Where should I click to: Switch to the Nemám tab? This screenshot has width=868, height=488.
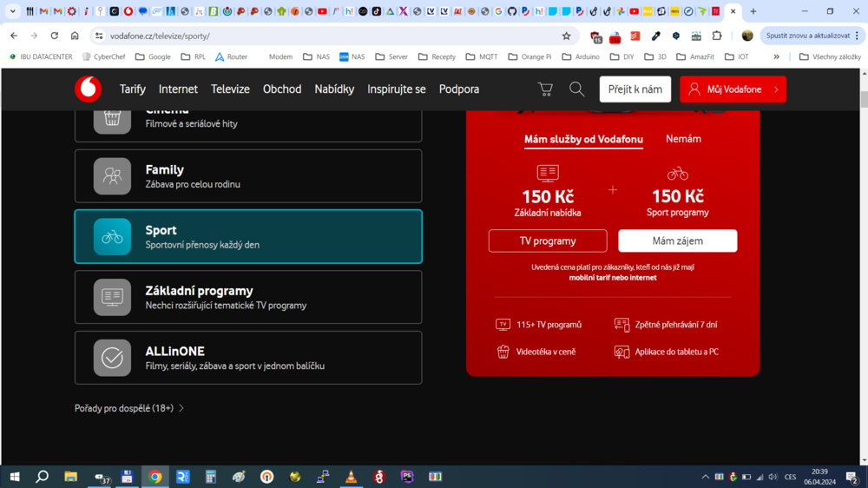pos(683,139)
